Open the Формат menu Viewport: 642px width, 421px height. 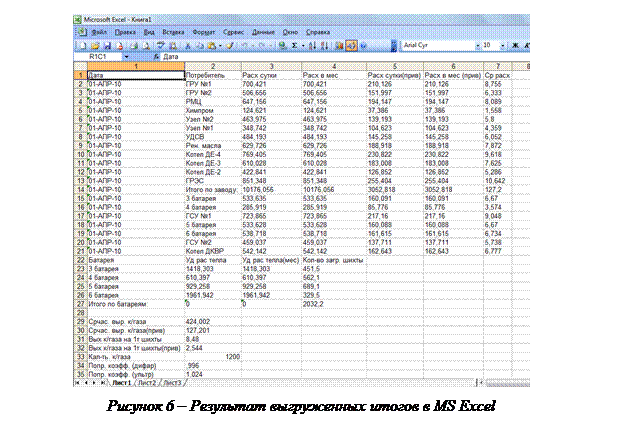click(x=206, y=32)
